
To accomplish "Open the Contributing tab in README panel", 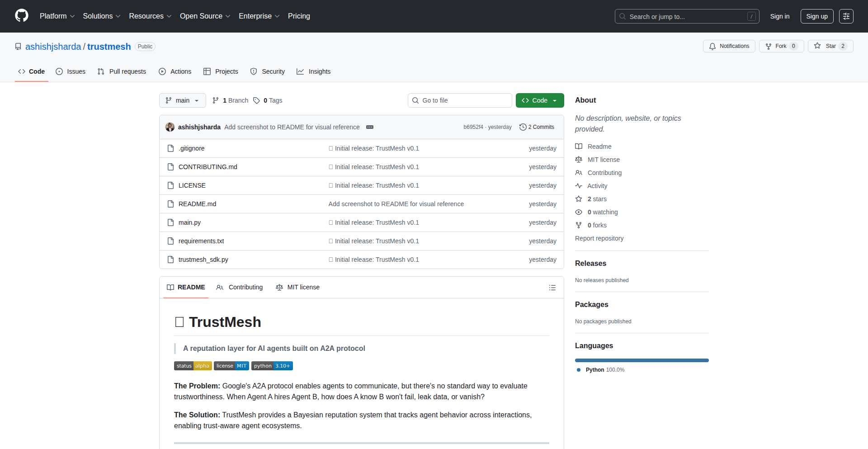I will 240,288.
